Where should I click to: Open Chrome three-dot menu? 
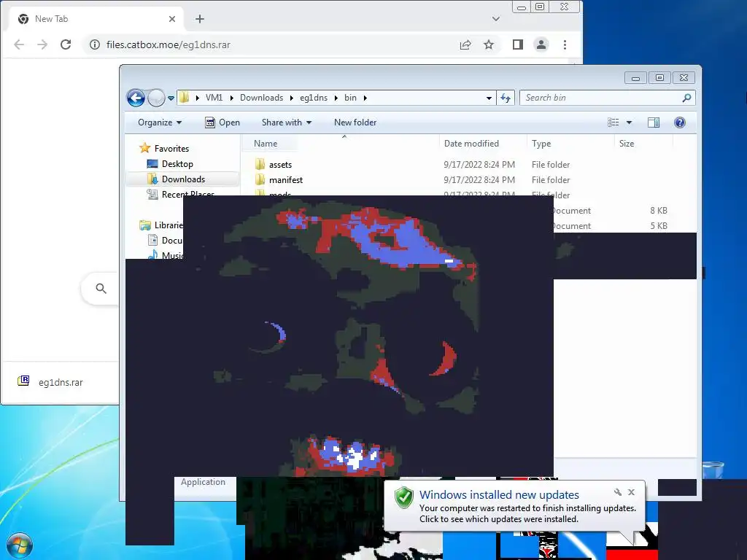(565, 44)
